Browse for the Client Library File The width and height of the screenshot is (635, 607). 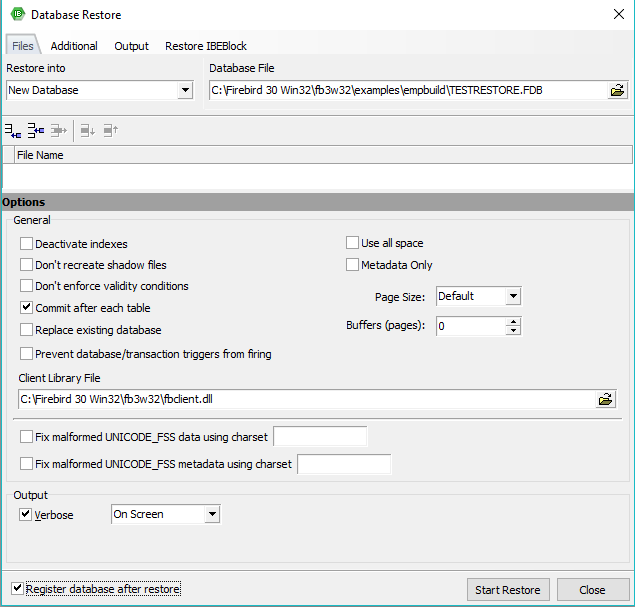[605, 399]
